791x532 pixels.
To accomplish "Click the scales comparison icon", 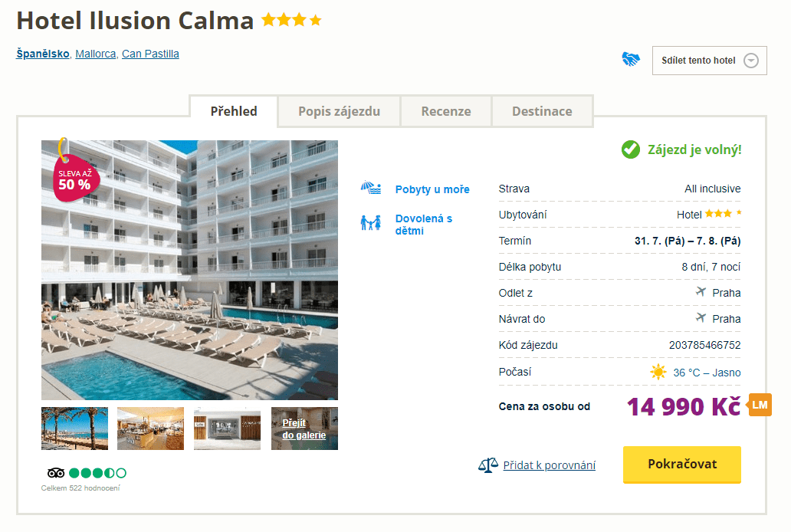I will tap(486, 465).
